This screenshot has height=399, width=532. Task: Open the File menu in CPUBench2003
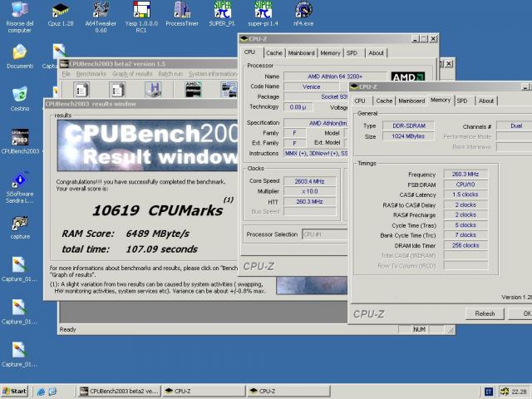[66, 74]
